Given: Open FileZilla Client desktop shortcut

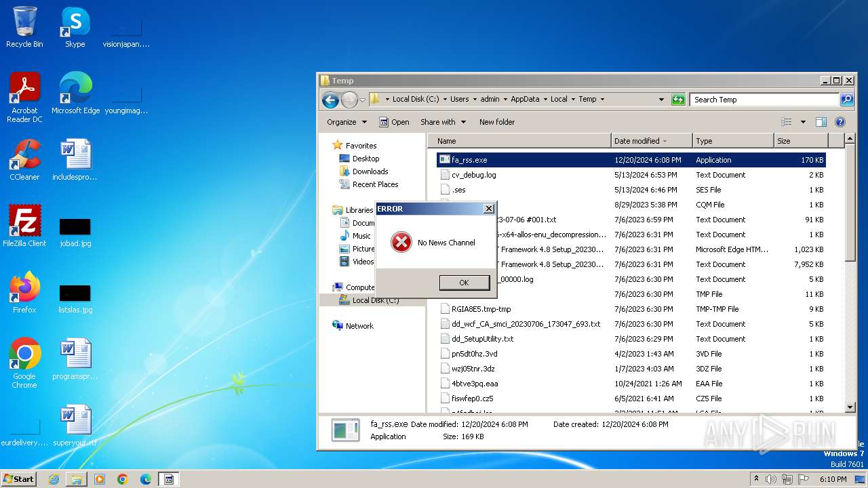Looking at the screenshot, I should (x=24, y=226).
